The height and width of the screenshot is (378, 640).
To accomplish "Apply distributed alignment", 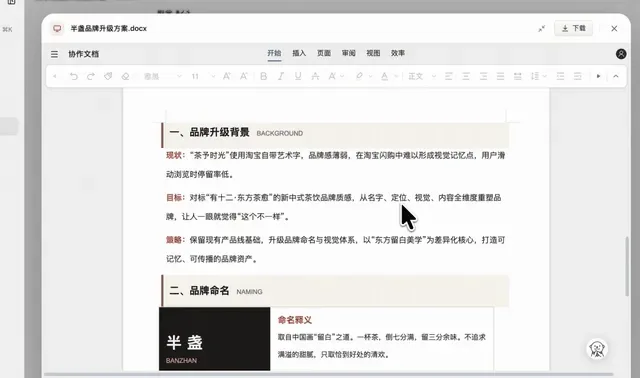I will [518, 76].
